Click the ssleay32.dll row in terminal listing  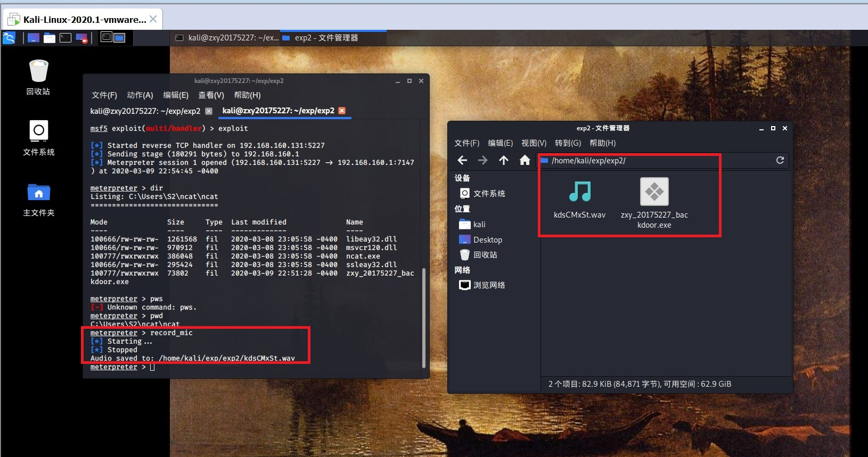tap(244, 264)
